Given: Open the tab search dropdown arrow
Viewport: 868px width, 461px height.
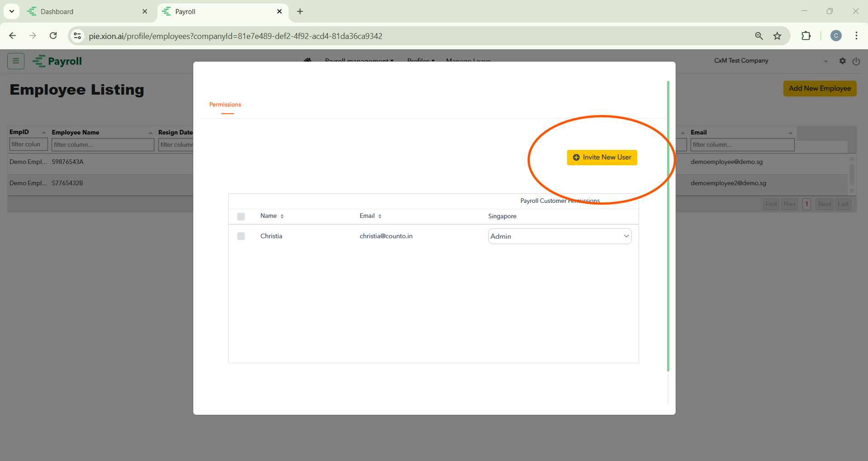Looking at the screenshot, I should [12, 11].
